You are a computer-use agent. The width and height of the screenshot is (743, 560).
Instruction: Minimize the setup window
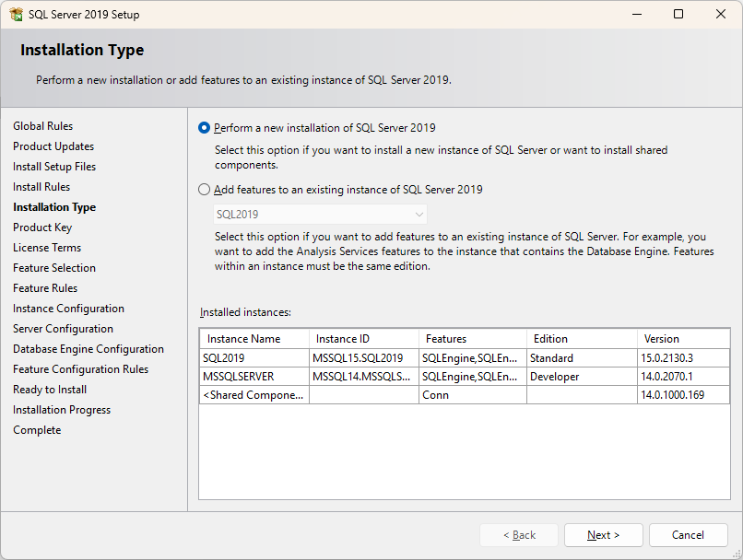(x=637, y=14)
